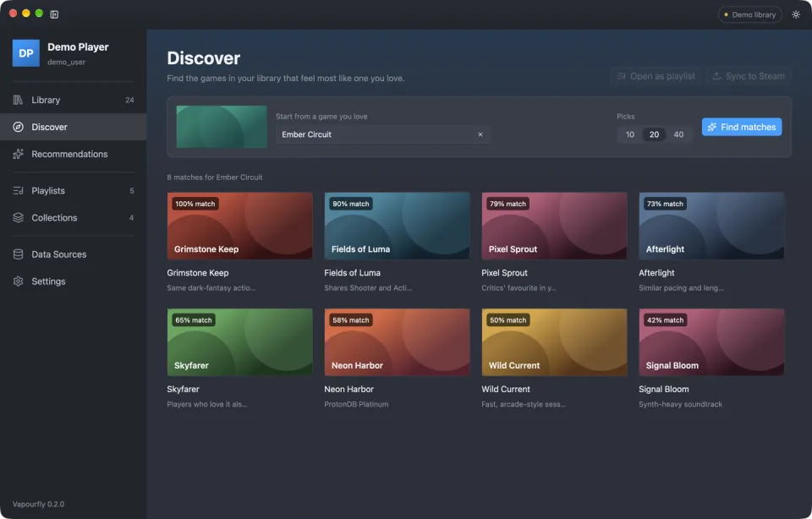
Task: Open the Fields of Luma card image
Action: point(397,226)
